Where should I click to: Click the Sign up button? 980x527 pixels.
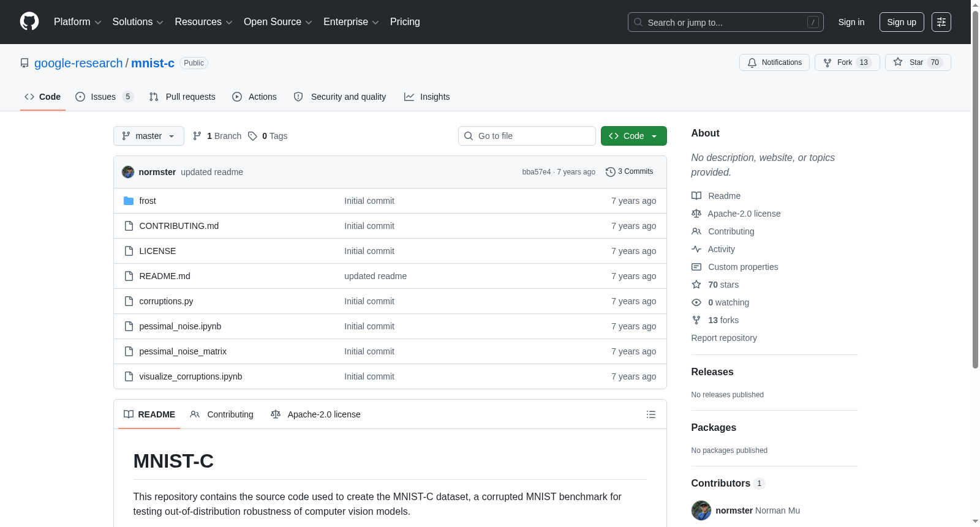[902, 22]
